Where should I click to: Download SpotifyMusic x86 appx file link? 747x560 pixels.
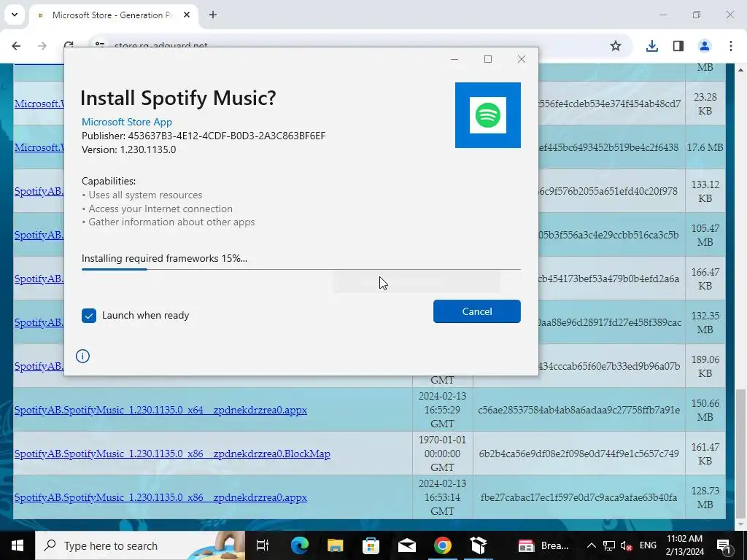(x=160, y=497)
